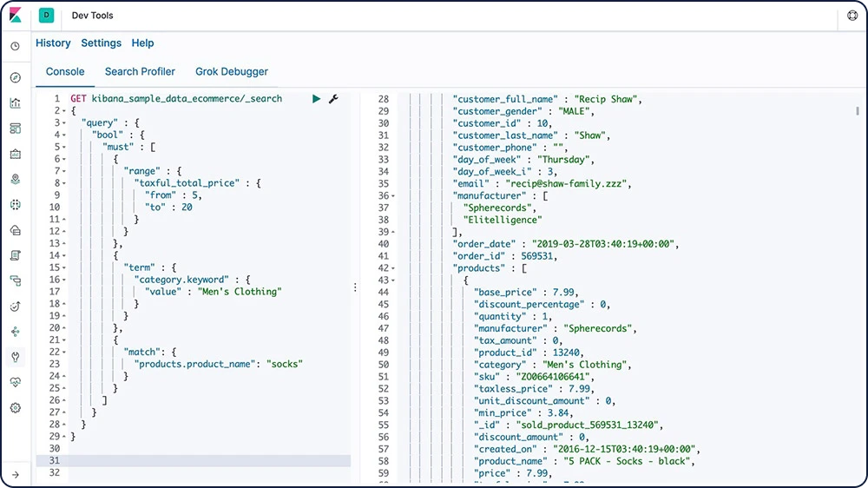Open Canvas icon in sidebar
The image size is (868, 488).
pyautogui.click(x=16, y=154)
